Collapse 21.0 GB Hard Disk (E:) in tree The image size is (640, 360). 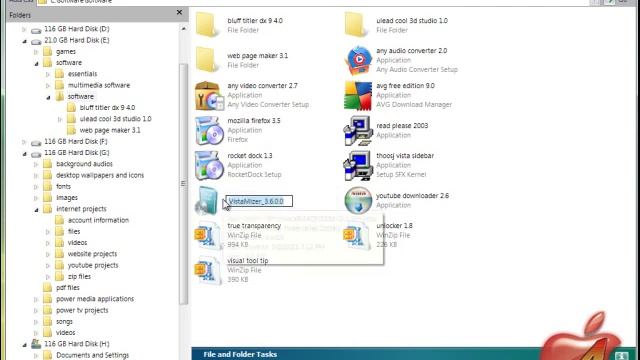24,41
